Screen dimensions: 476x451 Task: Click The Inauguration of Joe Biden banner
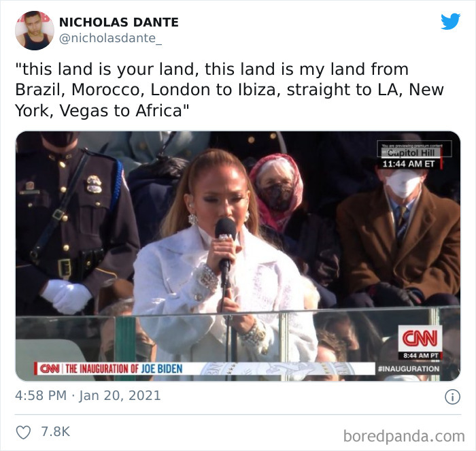click(124, 369)
